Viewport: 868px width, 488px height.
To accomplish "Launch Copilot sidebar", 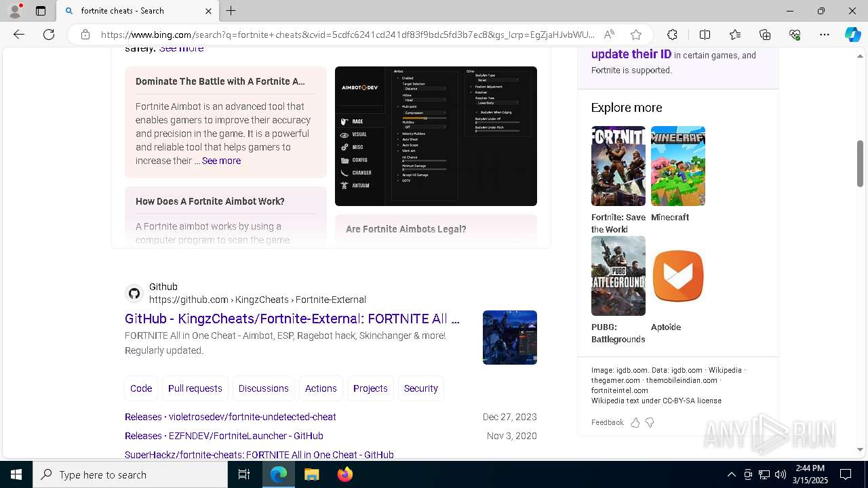I will 852,35.
